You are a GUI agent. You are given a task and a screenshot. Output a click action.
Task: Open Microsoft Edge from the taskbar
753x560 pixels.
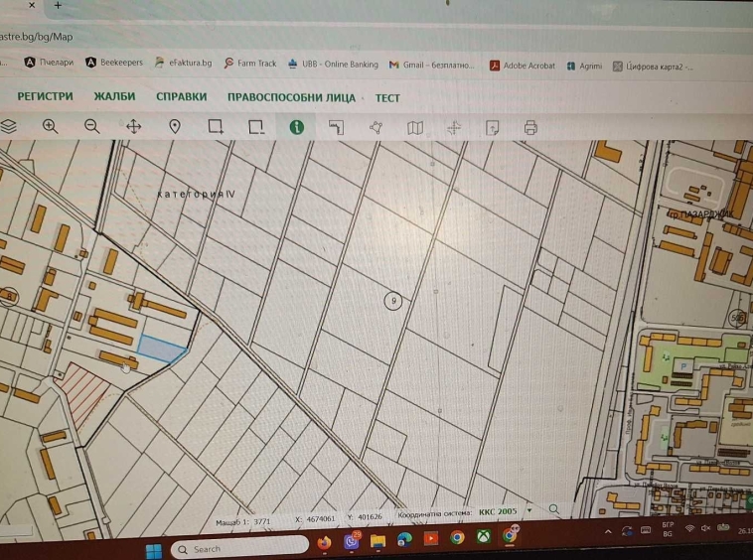pyautogui.click(x=404, y=540)
